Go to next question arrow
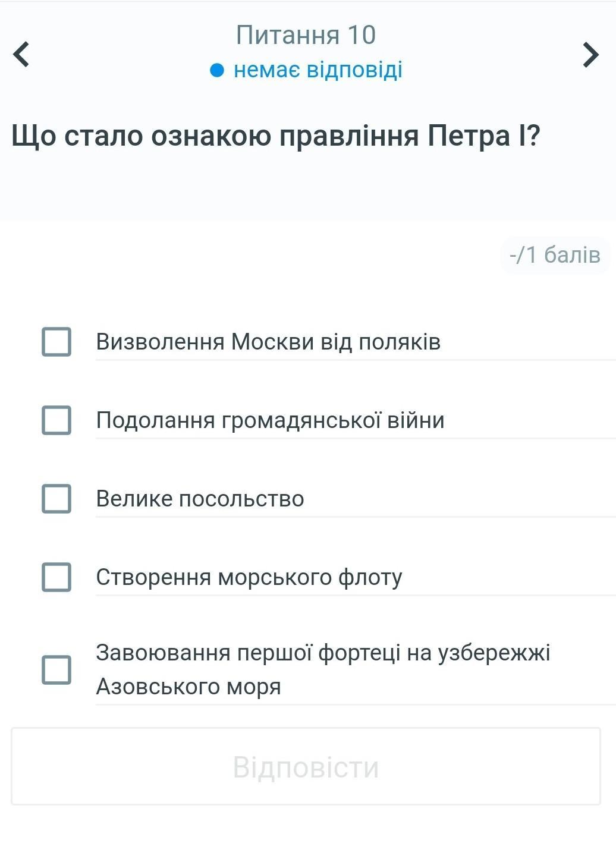The image size is (616, 856). [590, 54]
